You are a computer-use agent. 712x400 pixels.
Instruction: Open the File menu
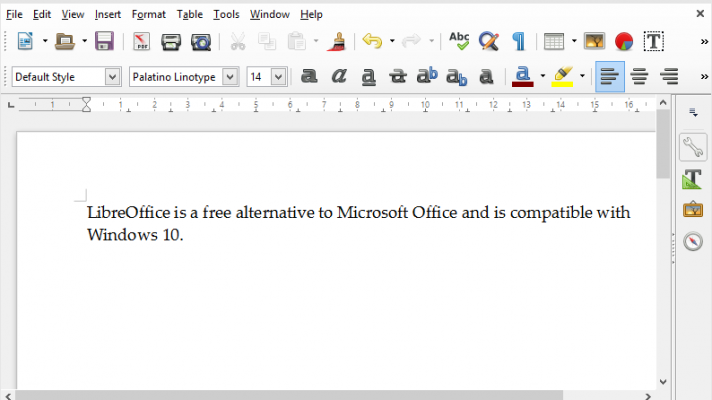14,15
